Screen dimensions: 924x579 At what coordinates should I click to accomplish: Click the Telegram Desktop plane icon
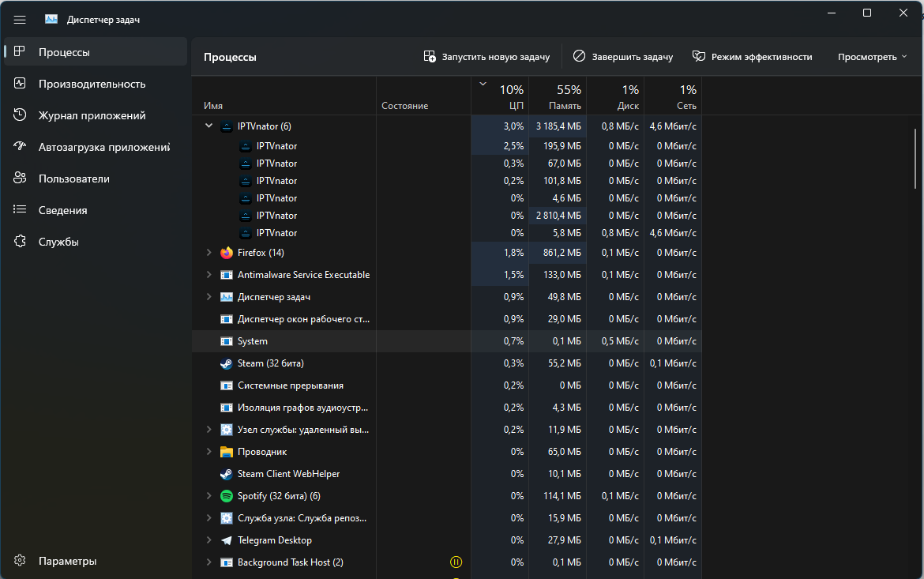227,540
